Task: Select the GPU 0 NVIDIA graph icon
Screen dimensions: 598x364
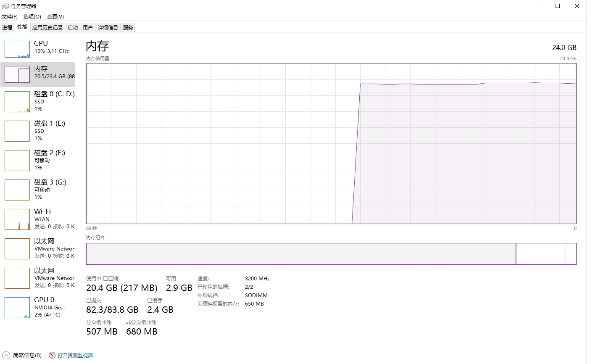Action: (x=17, y=308)
